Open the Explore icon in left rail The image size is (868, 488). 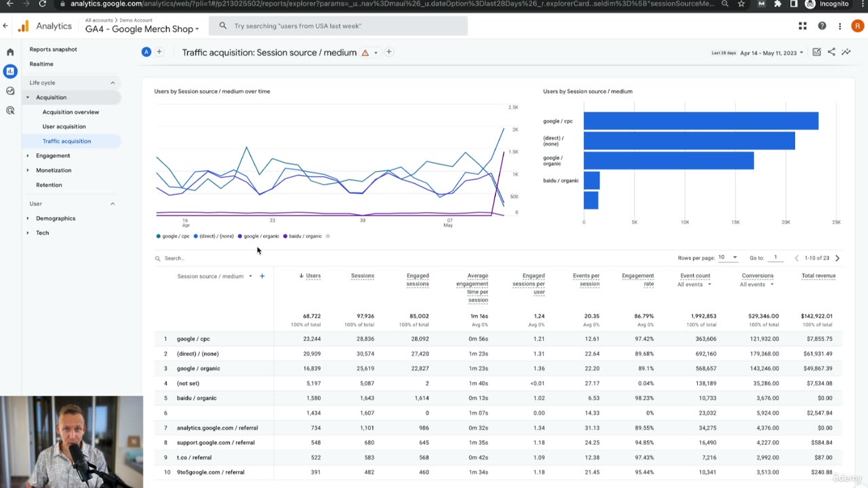point(10,91)
